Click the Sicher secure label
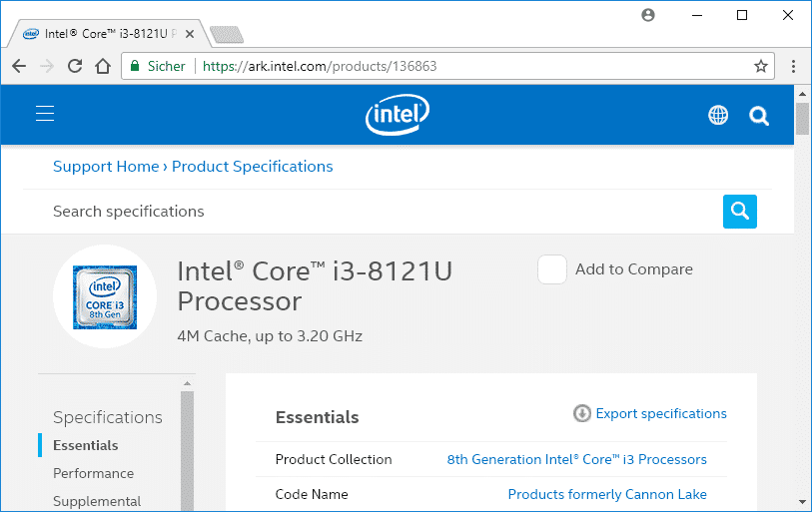This screenshot has width=812, height=512. click(166, 66)
